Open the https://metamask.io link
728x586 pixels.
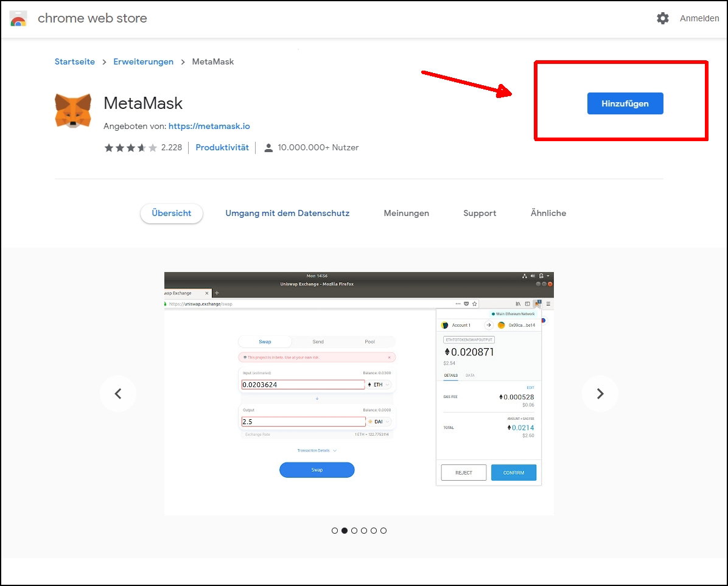[x=209, y=126]
